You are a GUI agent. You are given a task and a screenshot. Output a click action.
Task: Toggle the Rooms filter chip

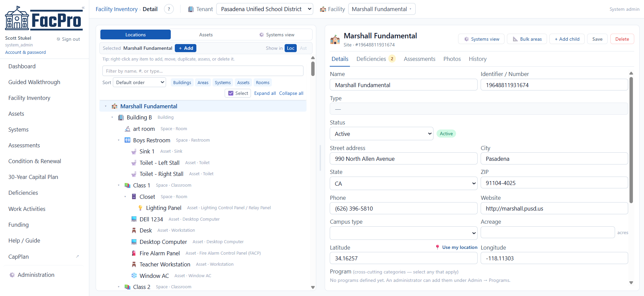[262, 82]
